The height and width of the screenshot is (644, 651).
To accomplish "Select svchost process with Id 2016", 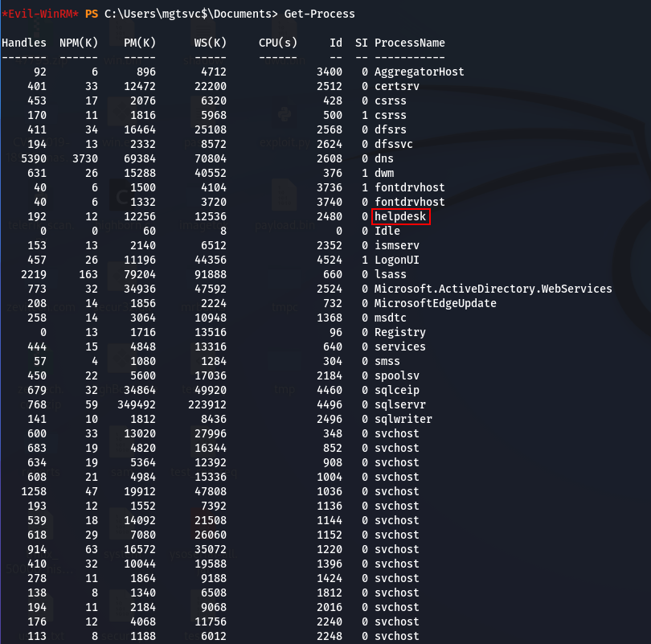I will (396, 607).
